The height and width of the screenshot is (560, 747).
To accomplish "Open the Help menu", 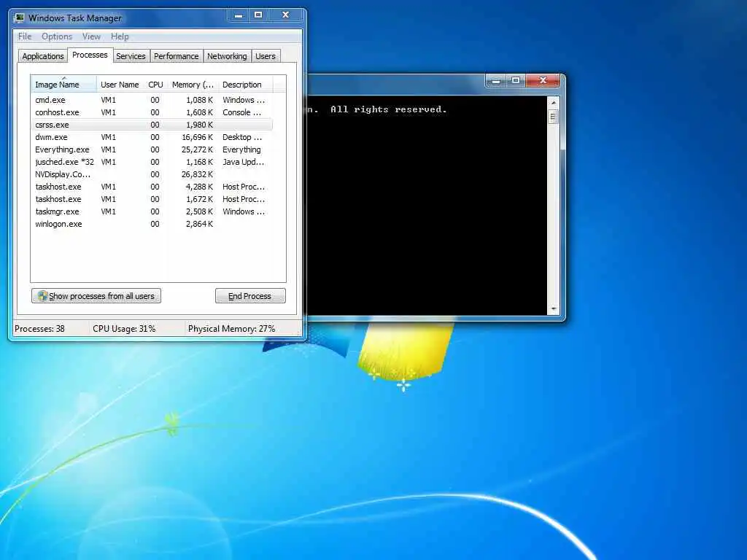I will pyautogui.click(x=120, y=36).
